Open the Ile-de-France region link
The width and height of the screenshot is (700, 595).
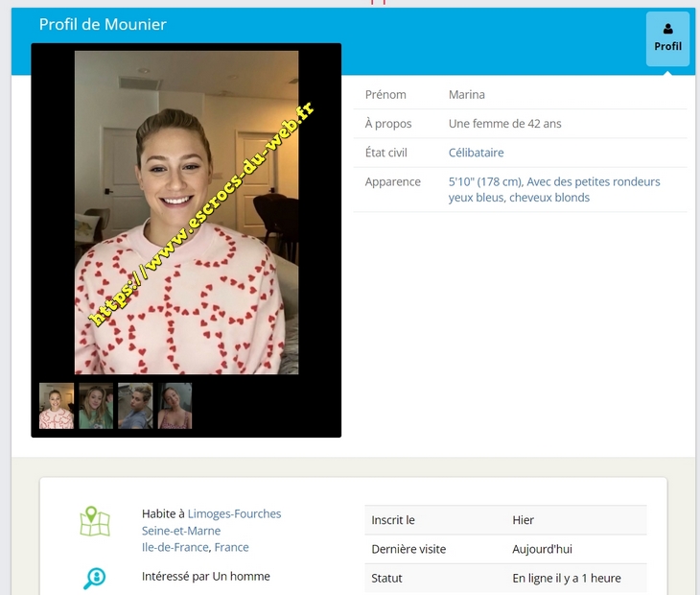pyautogui.click(x=175, y=547)
